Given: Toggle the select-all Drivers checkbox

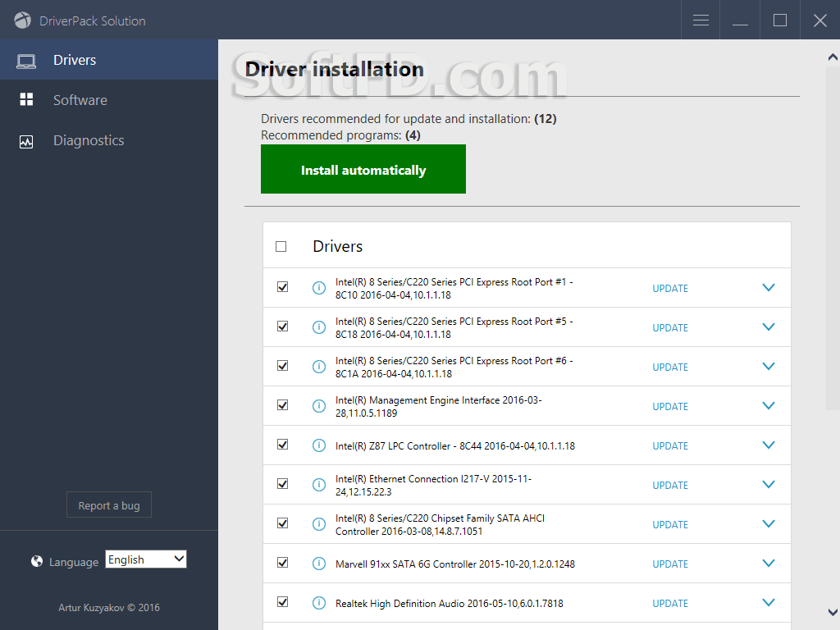Looking at the screenshot, I should 281,246.
